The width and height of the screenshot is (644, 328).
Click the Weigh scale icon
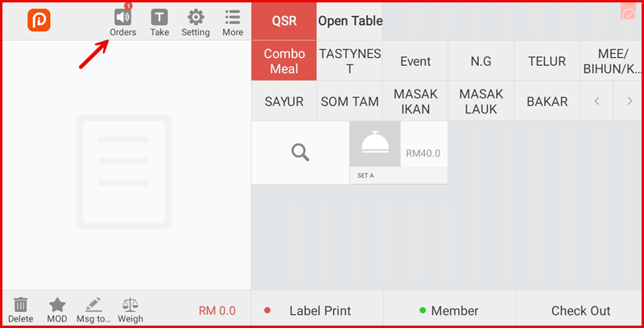click(130, 305)
